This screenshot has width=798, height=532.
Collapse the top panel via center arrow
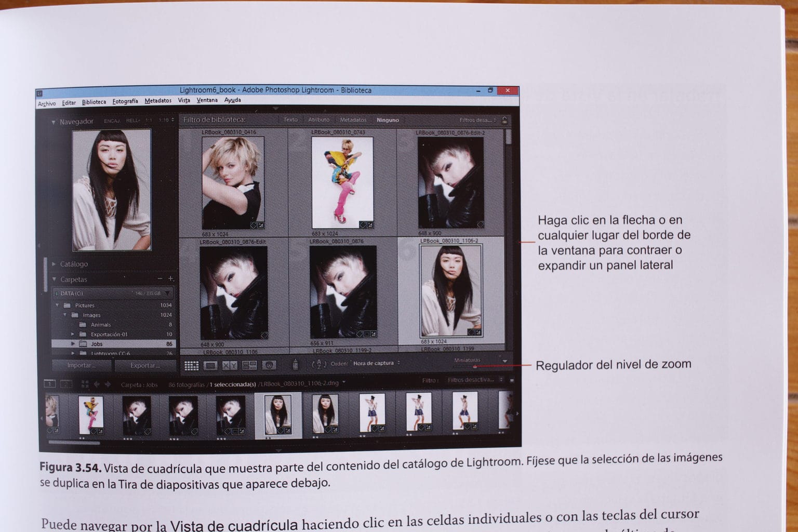tap(275, 109)
